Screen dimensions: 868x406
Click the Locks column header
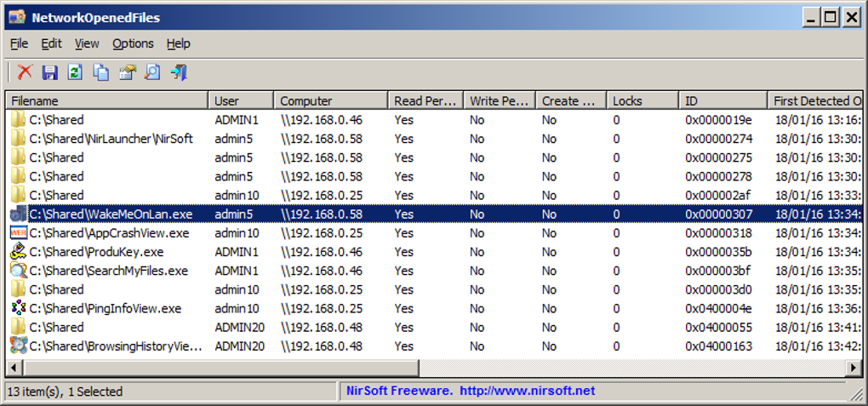click(x=642, y=100)
